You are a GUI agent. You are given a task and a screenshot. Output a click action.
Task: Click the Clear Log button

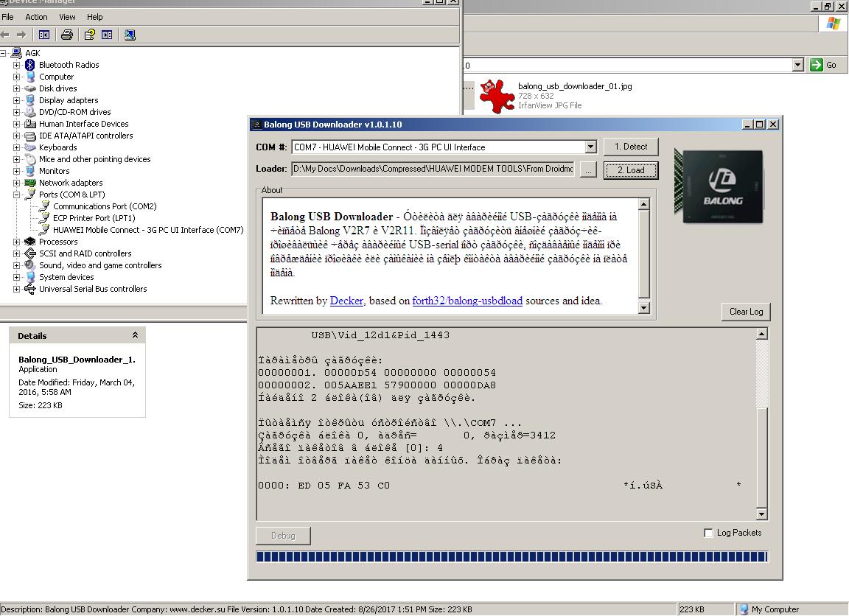coord(746,312)
